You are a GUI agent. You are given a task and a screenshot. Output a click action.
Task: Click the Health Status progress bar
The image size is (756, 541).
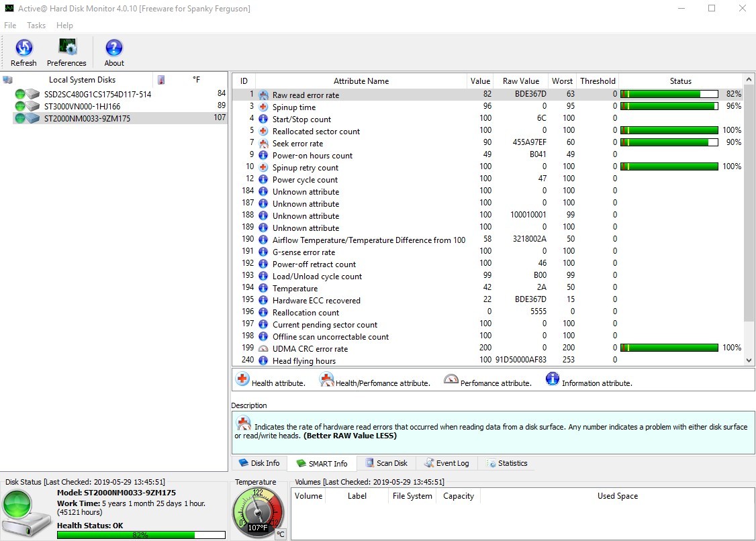[x=141, y=535]
